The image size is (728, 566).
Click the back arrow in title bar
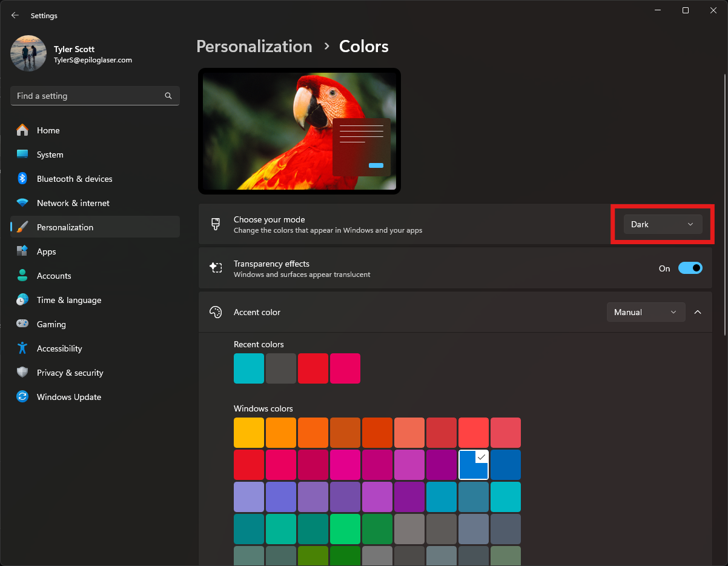15,15
